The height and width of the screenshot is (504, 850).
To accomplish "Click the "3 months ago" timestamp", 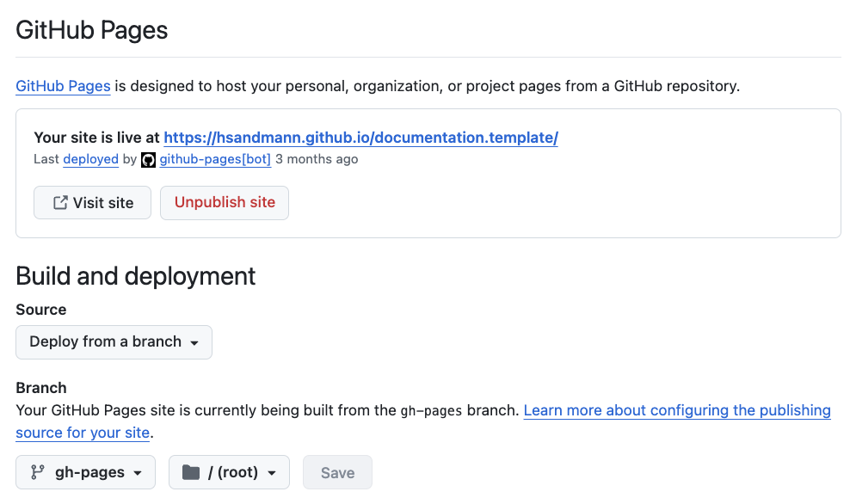I will [x=317, y=159].
